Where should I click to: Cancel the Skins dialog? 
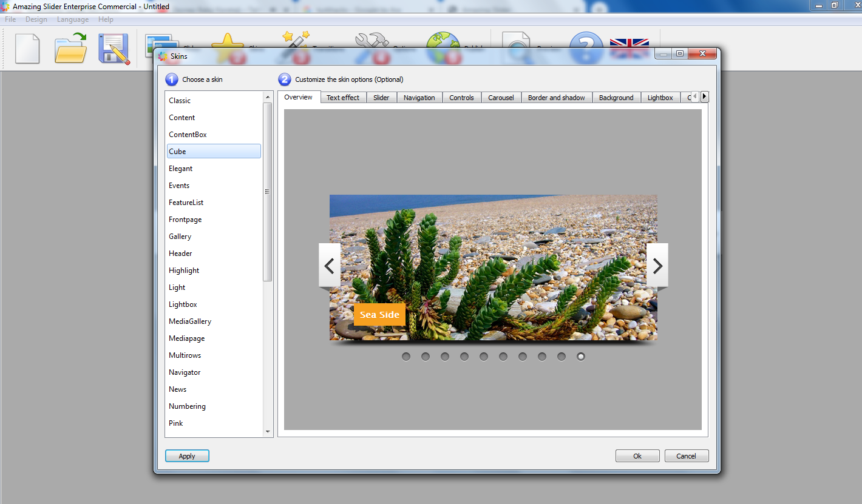[x=687, y=456]
